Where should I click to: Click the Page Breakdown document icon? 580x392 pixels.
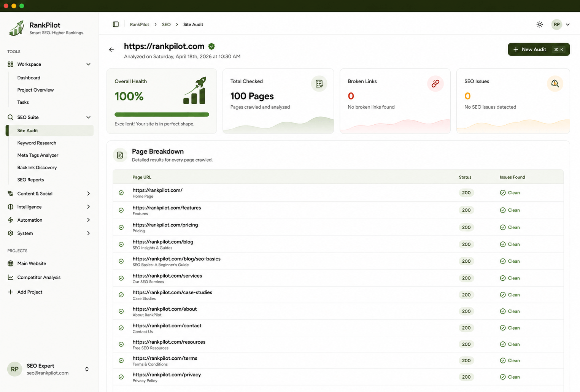120,155
